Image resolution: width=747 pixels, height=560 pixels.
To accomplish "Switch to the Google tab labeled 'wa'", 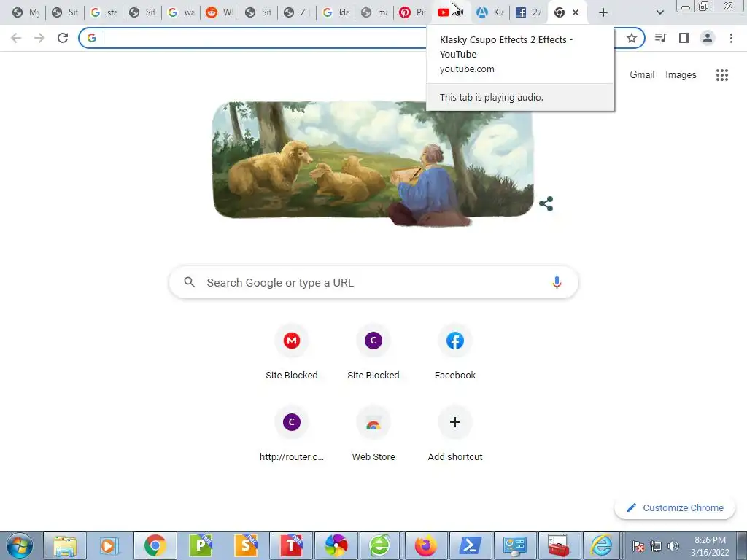I will click(x=181, y=12).
